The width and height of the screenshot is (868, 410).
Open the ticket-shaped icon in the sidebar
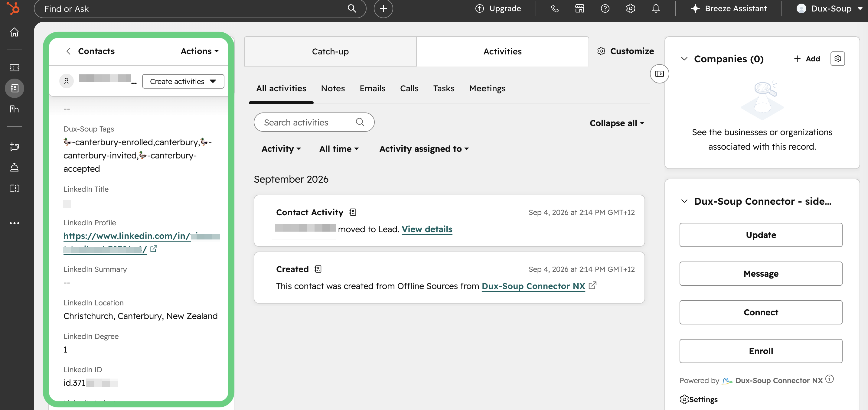[x=14, y=68]
